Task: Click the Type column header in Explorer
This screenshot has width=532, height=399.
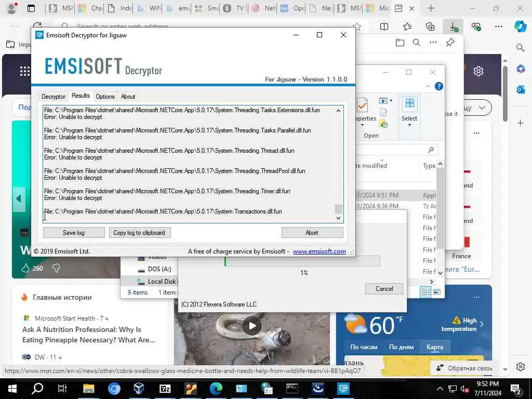Action: (428, 166)
